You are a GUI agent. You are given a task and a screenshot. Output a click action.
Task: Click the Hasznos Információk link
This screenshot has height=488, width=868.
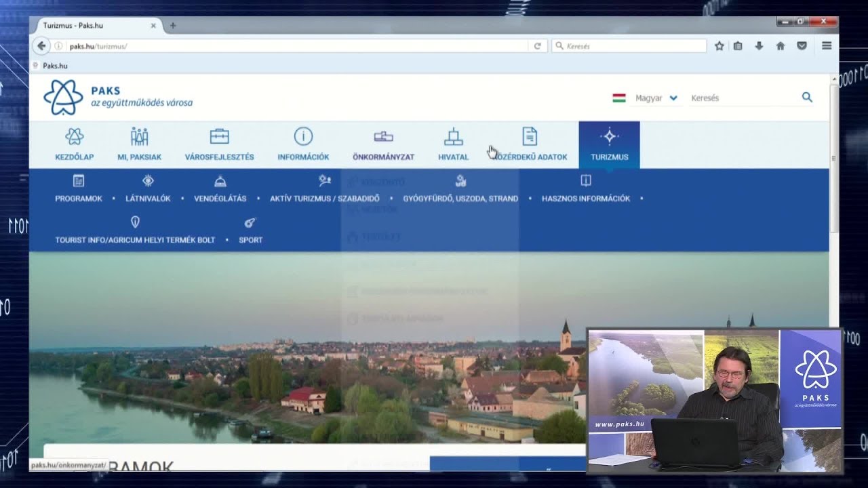(x=586, y=199)
